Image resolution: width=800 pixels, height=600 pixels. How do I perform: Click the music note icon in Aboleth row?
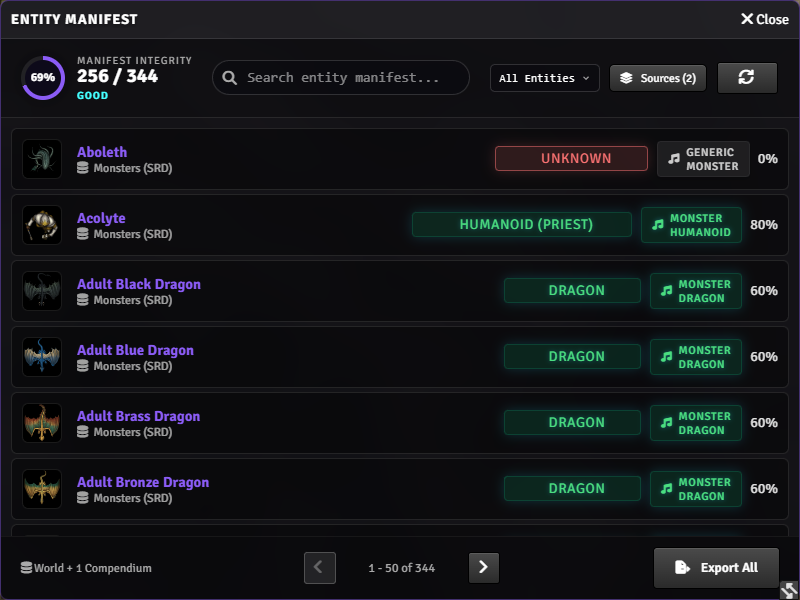[x=674, y=159]
